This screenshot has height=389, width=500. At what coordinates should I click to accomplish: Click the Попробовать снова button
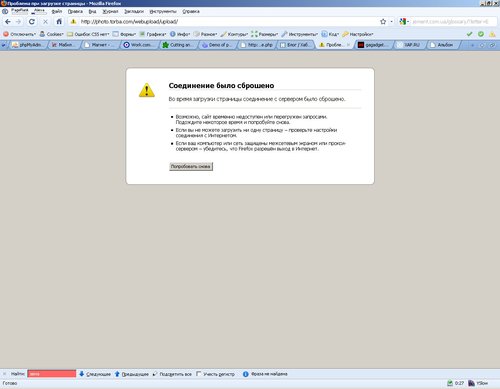(191, 166)
